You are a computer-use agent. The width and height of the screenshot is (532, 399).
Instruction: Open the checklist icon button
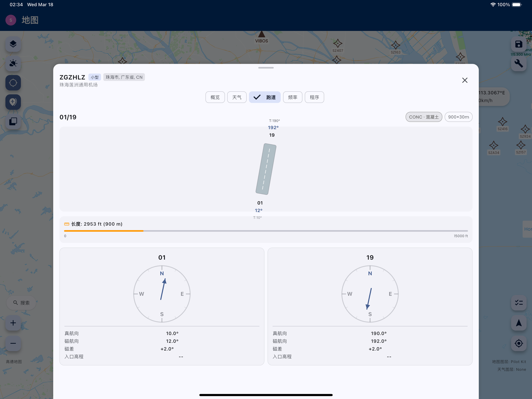tap(518, 303)
